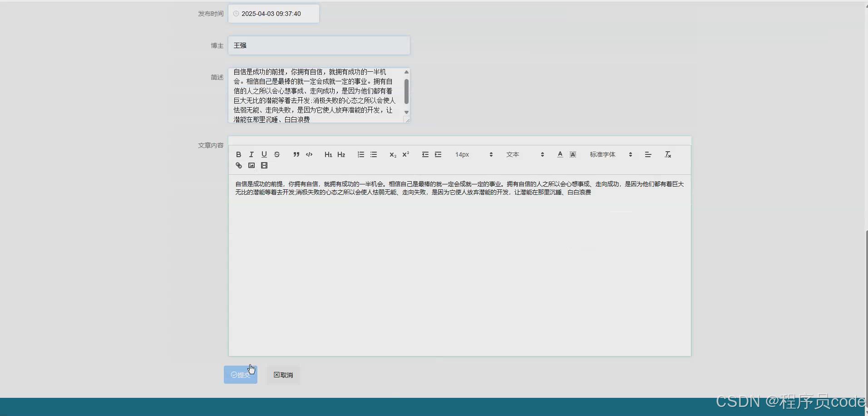Click the textarea resize handle corner
868x416 pixels.
point(407,120)
